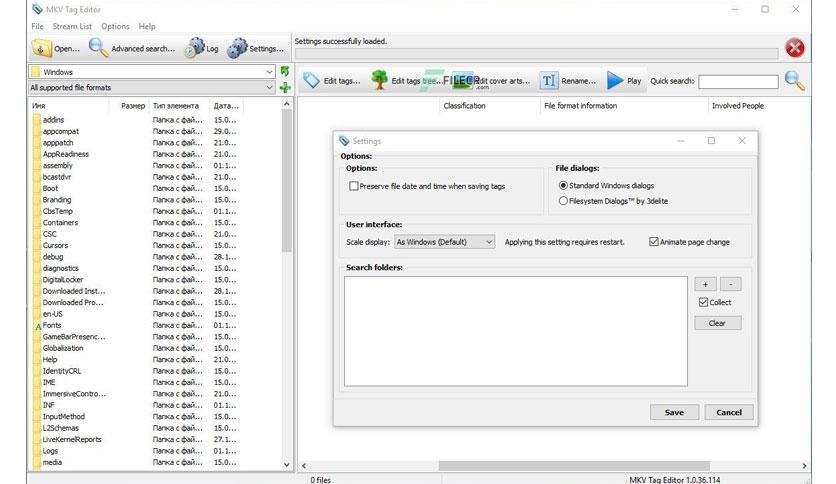
Task: Click the blue Play arrow icon
Action: click(615, 80)
